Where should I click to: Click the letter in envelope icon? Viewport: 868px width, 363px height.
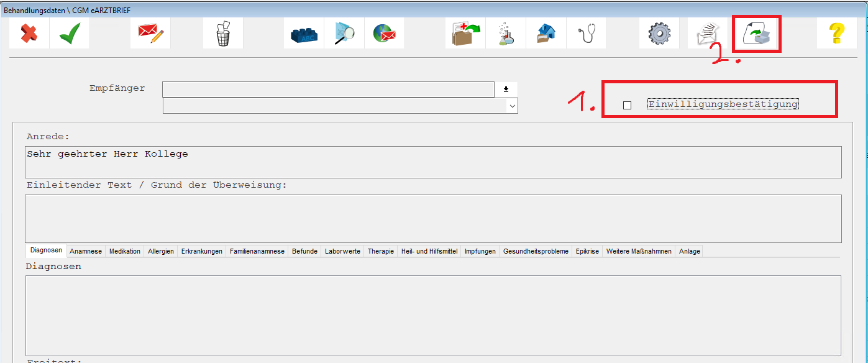pos(708,33)
